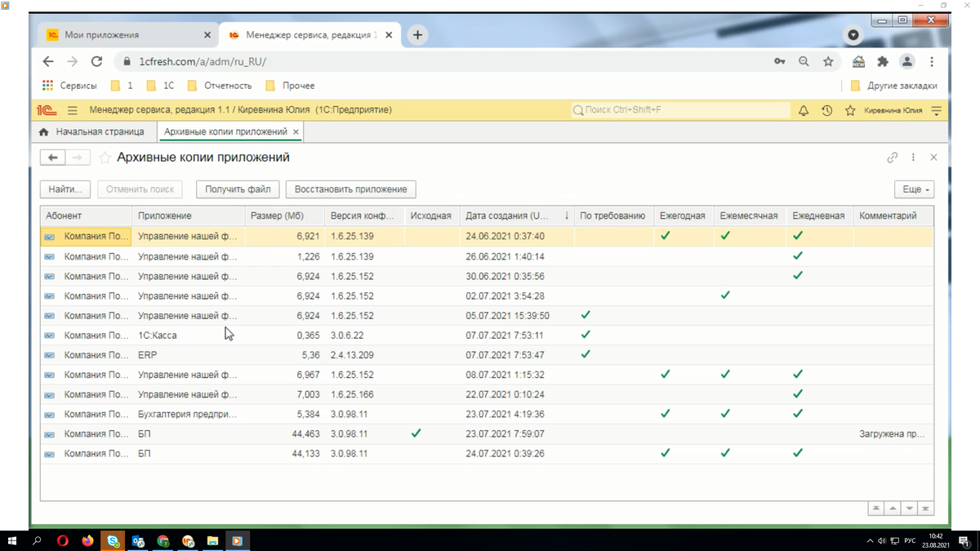Toggle Ежедневная check in 22.07.2021 row
Image resolution: width=980 pixels, height=551 pixels.
798,393
